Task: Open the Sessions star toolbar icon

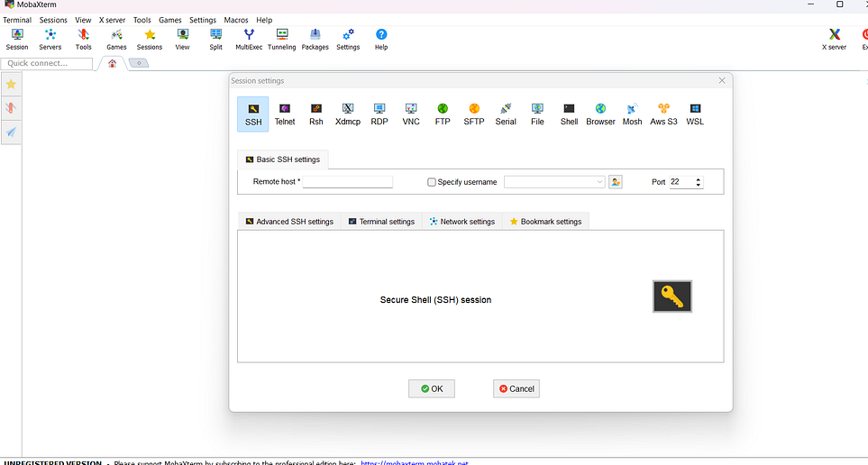Action: 150,40
